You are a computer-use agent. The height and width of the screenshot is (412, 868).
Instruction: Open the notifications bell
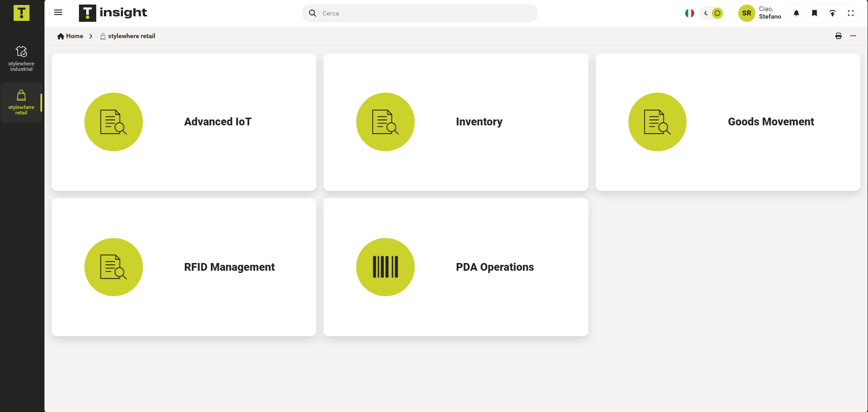pos(796,13)
